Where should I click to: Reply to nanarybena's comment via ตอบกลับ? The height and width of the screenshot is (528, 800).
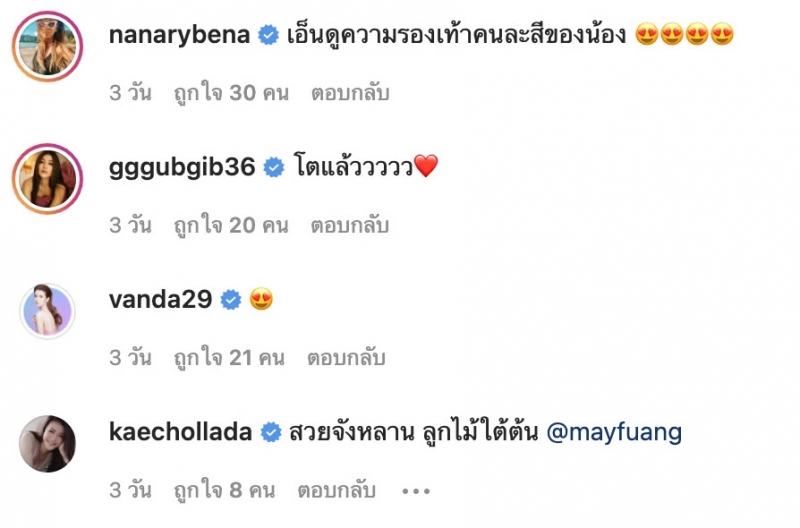pos(351,93)
